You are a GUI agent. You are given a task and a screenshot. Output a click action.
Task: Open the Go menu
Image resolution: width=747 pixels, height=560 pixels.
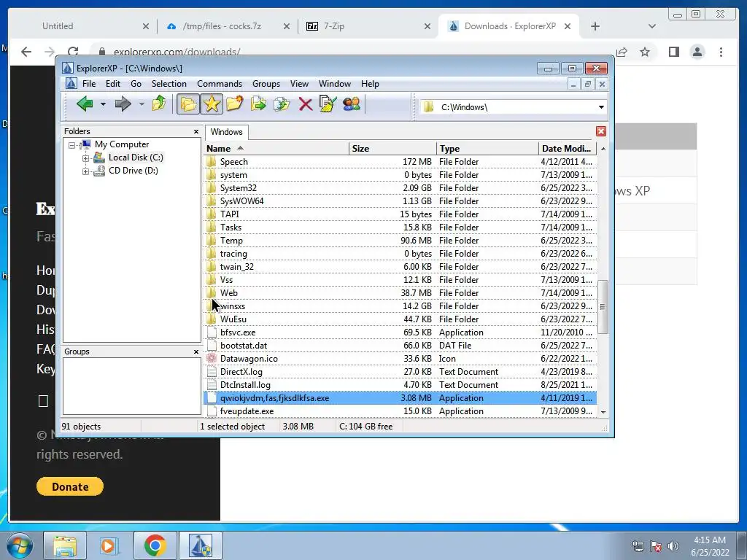pyautogui.click(x=136, y=84)
